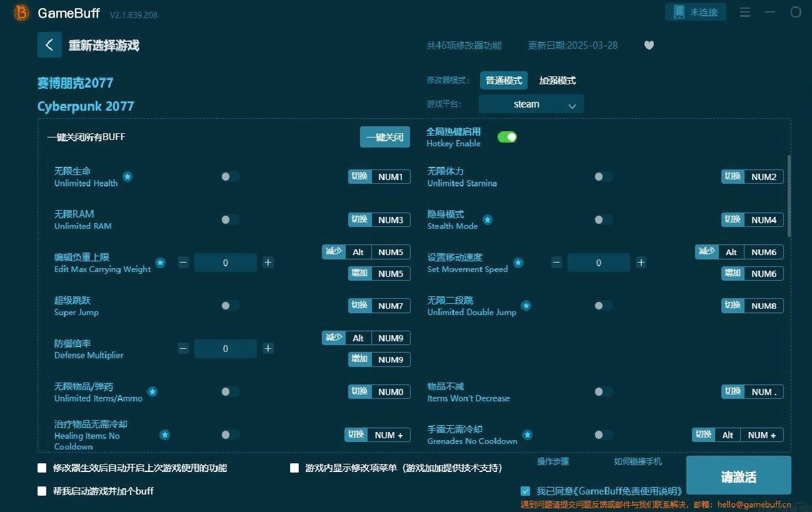Click star icon beside Grenades No Cooldown
This screenshot has height=512, width=812.
click(x=528, y=434)
